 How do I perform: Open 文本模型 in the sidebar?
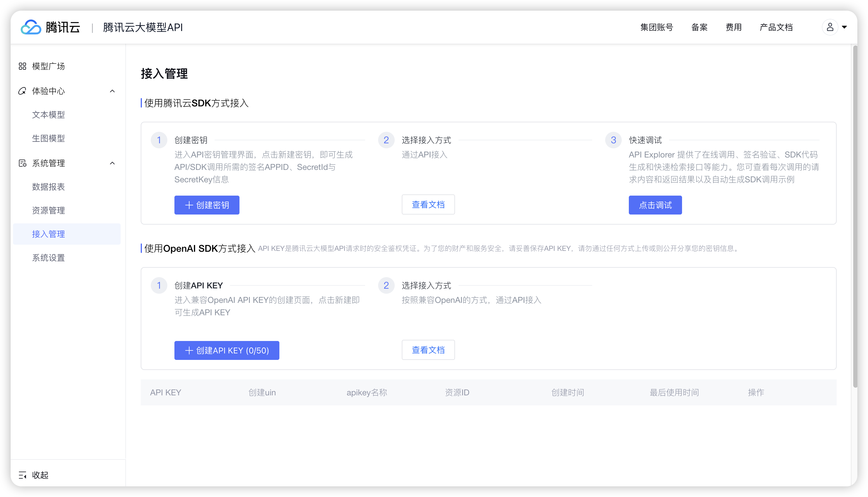(x=48, y=115)
